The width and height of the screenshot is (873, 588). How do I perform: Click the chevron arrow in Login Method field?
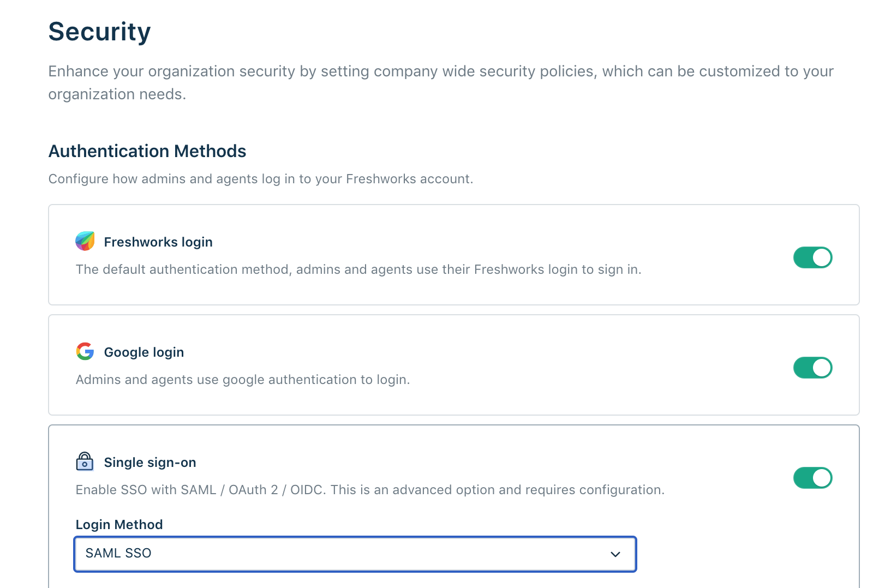point(615,554)
